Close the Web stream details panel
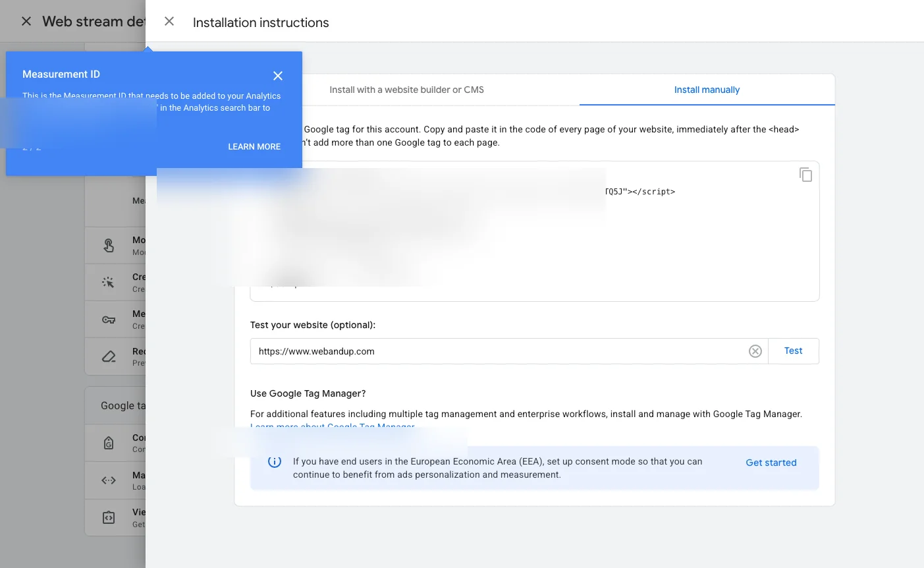Image resolution: width=924 pixels, height=568 pixels. [x=26, y=21]
